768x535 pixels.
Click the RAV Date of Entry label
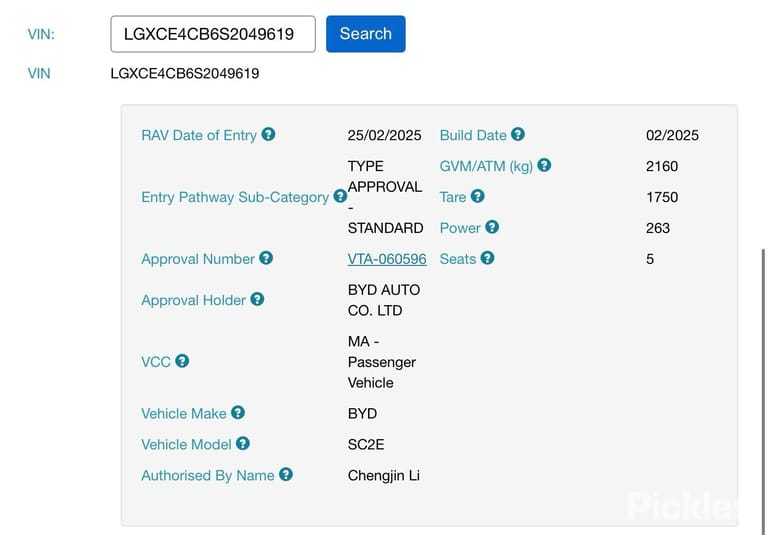[199, 135]
